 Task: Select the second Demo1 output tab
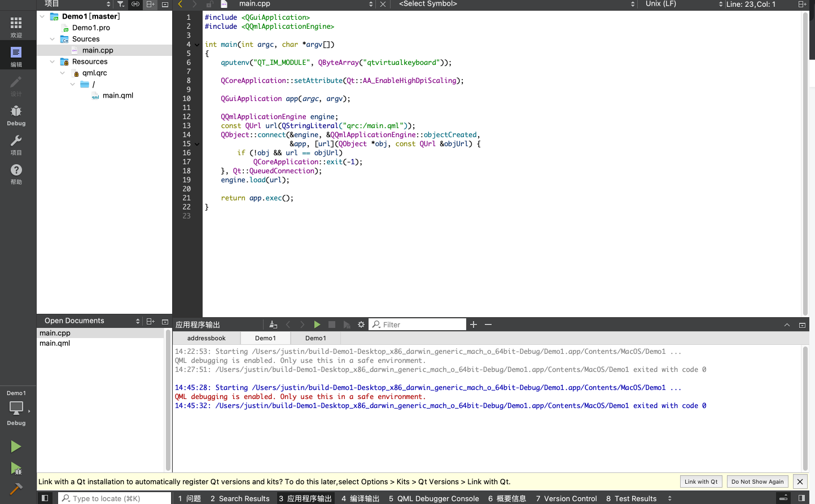pyautogui.click(x=316, y=338)
